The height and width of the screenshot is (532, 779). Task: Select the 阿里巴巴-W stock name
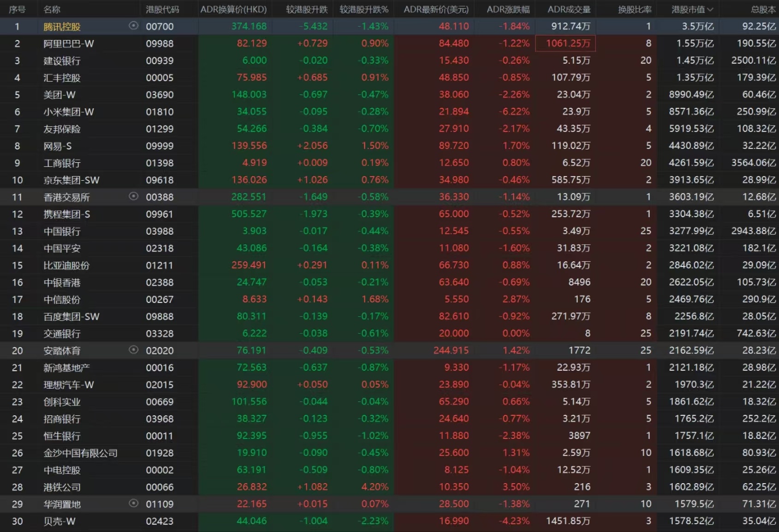pyautogui.click(x=69, y=44)
